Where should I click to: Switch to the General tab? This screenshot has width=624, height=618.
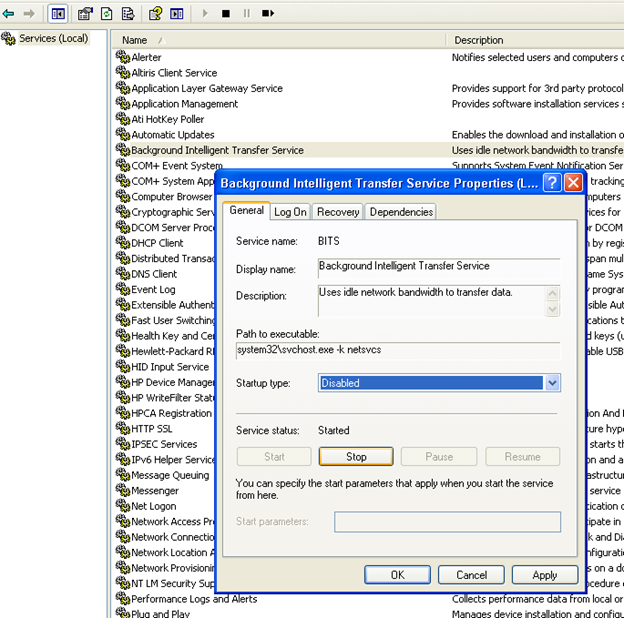[x=246, y=210]
